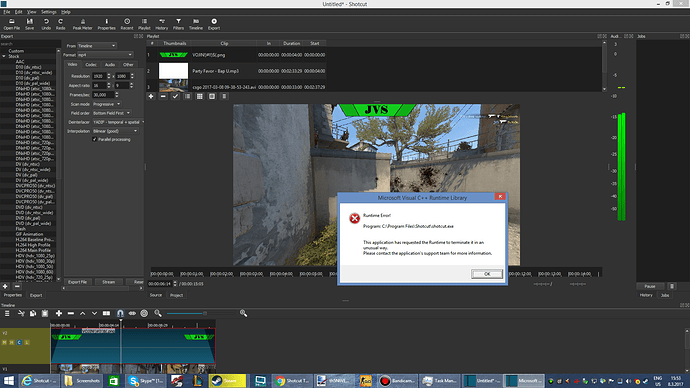
Task: Open the Interpolation Bilinear dropdown
Action: coord(115,131)
